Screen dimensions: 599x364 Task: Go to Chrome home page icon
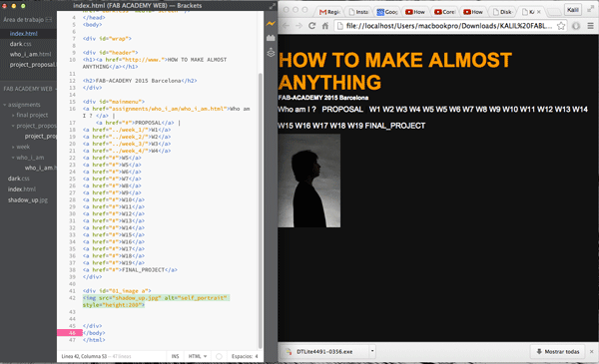pos(325,26)
